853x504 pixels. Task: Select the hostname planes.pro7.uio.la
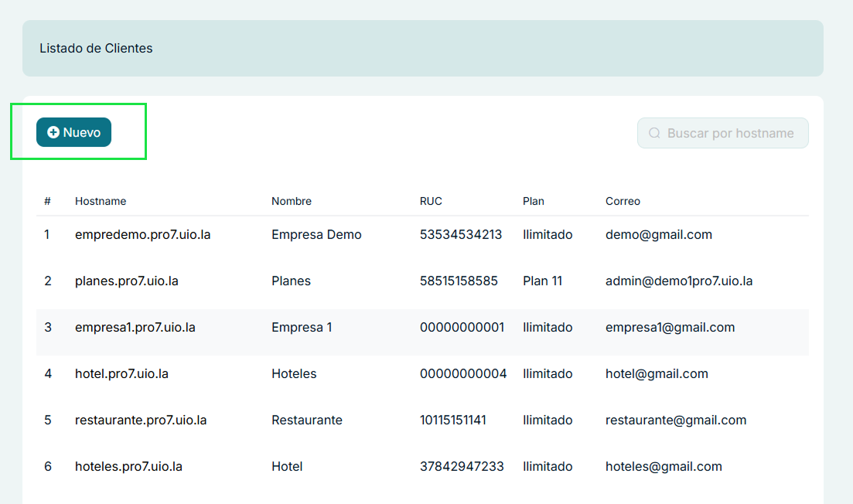click(127, 281)
